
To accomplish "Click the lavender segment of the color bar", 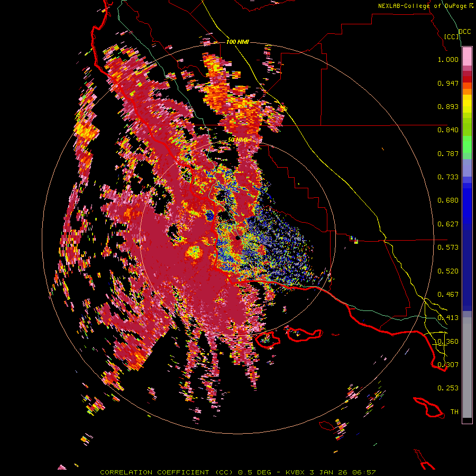I will pyautogui.click(x=467, y=168).
